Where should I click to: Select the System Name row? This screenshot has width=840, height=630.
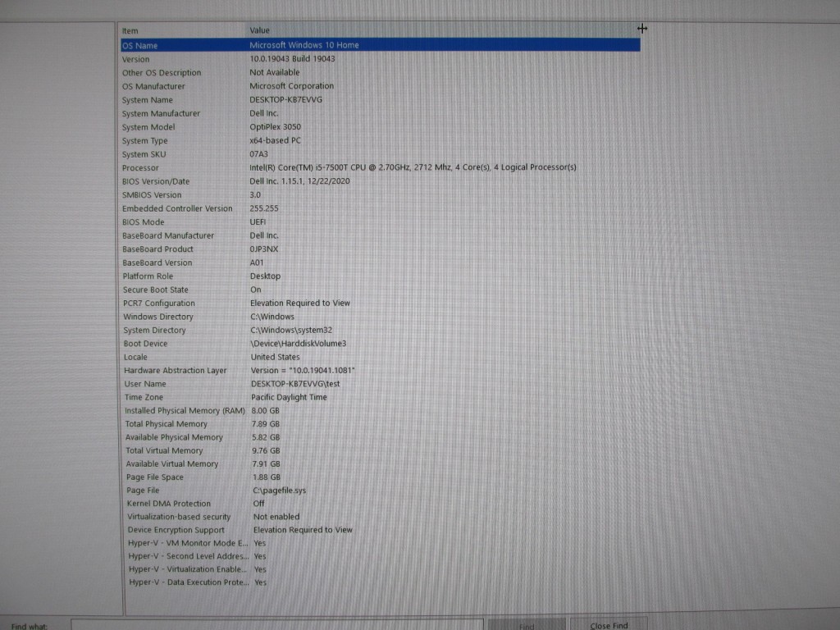pyautogui.click(x=148, y=99)
